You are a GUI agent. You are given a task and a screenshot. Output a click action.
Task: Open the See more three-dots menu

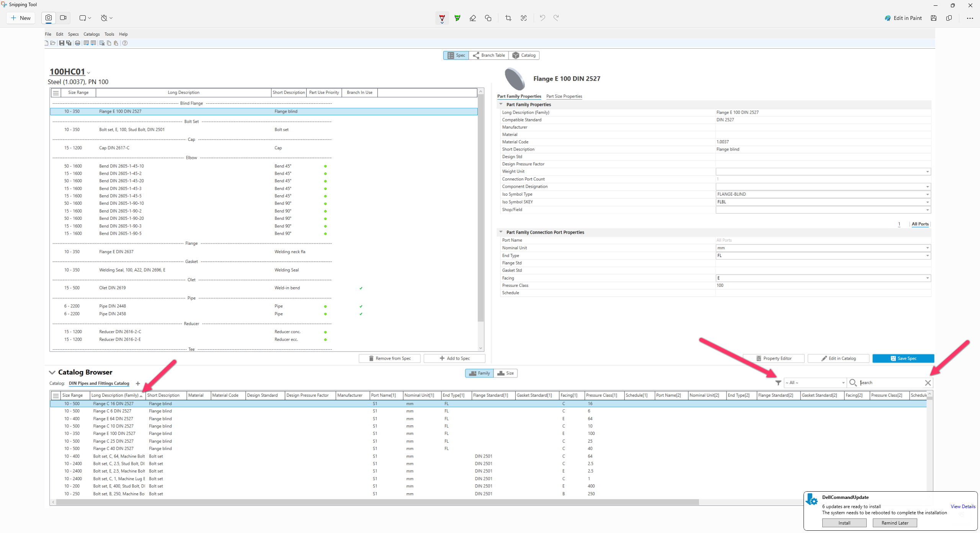click(970, 18)
